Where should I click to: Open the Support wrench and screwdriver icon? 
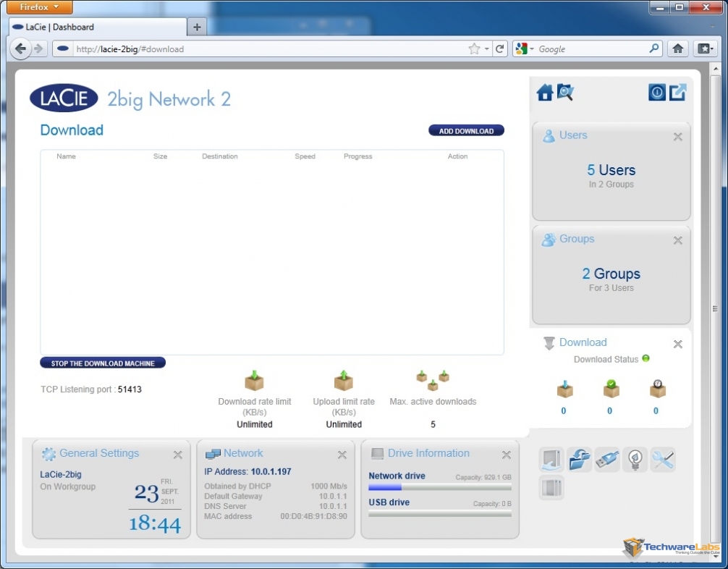point(663,460)
